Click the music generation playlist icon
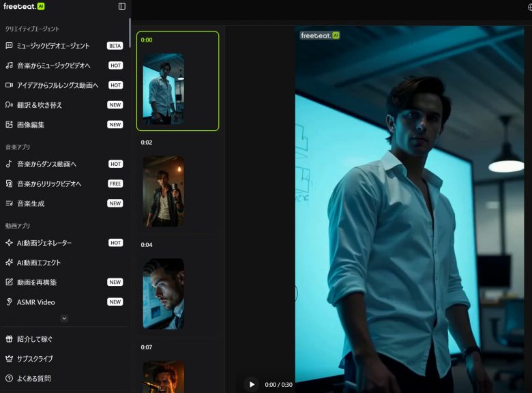The width and height of the screenshot is (532, 393). pos(9,203)
